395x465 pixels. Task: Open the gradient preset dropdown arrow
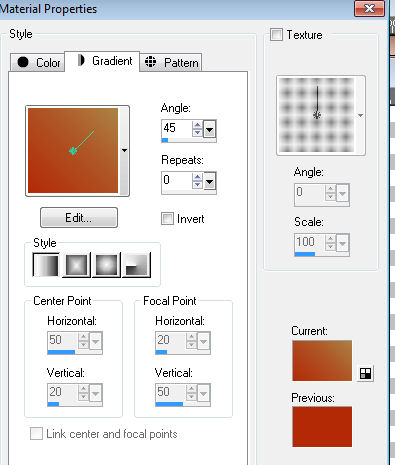(x=124, y=150)
